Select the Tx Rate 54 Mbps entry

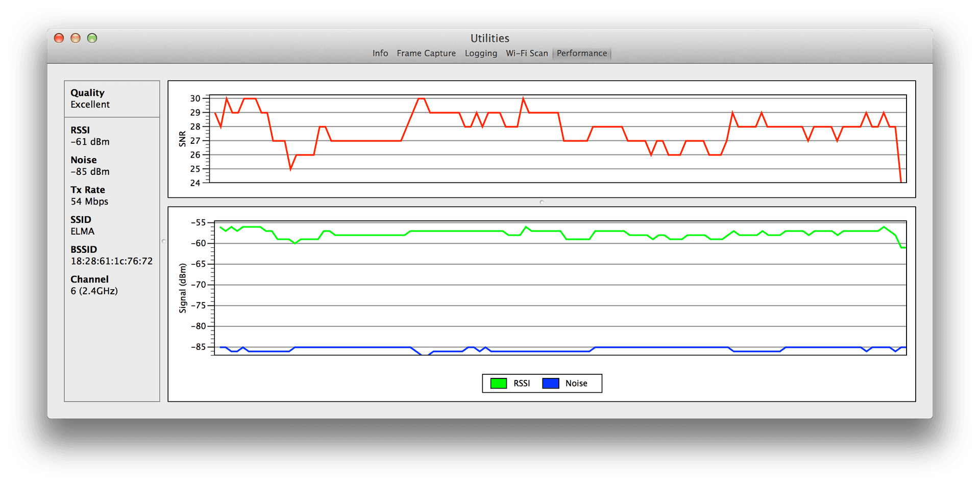pyautogui.click(x=89, y=201)
